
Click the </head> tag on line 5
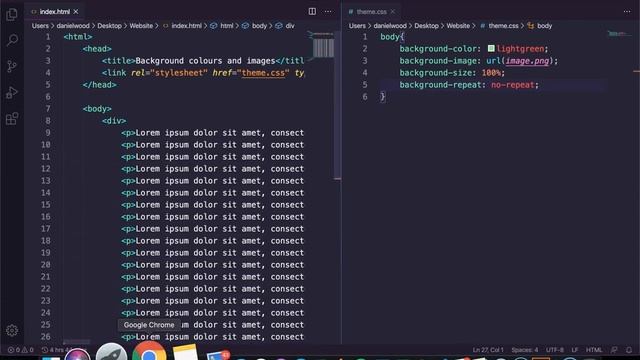click(100, 85)
